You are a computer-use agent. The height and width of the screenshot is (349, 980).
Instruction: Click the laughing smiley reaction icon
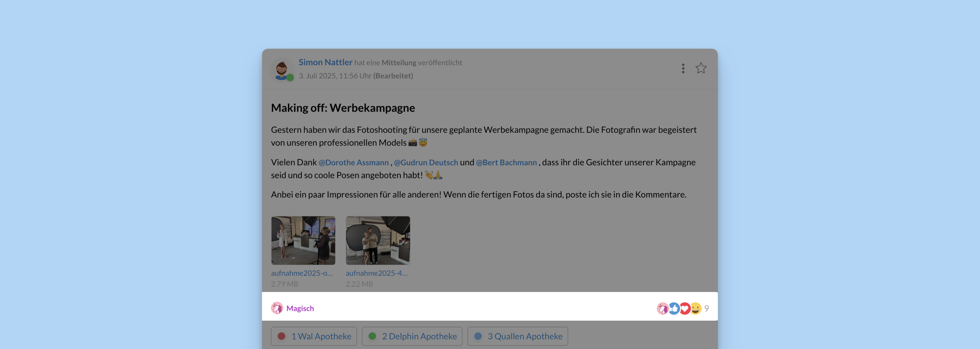pyautogui.click(x=696, y=308)
